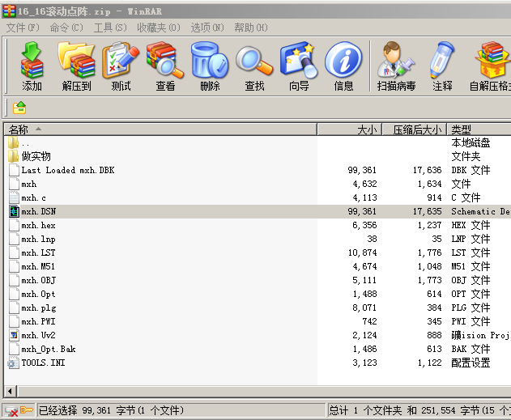The image size is (511, 420).
Task: Open the 命令(C) menu
Action: tap(66, 28)
